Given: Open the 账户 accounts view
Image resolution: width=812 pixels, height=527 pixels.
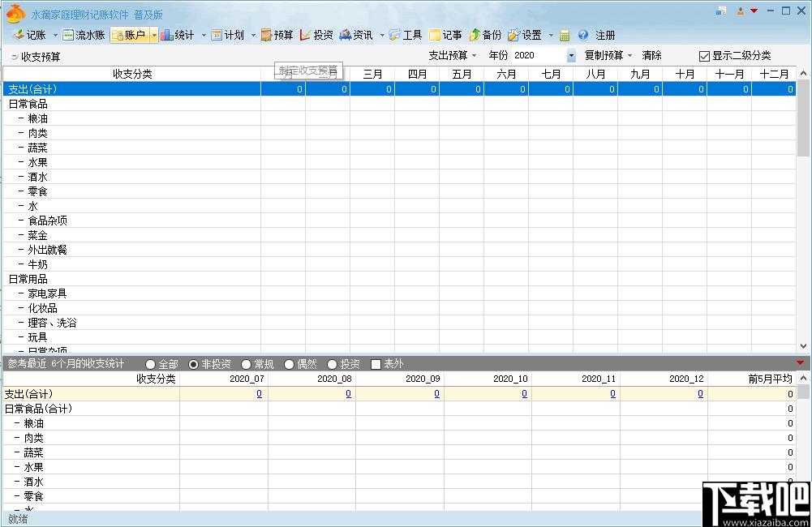Looking at the screenshot, I should point(130,35).
